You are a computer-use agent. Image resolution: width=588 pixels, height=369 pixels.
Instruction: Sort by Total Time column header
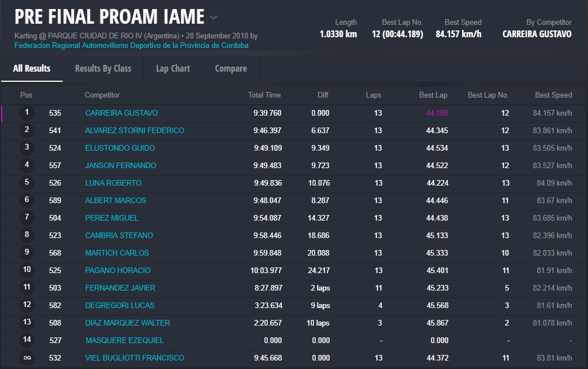coord(264,95)
